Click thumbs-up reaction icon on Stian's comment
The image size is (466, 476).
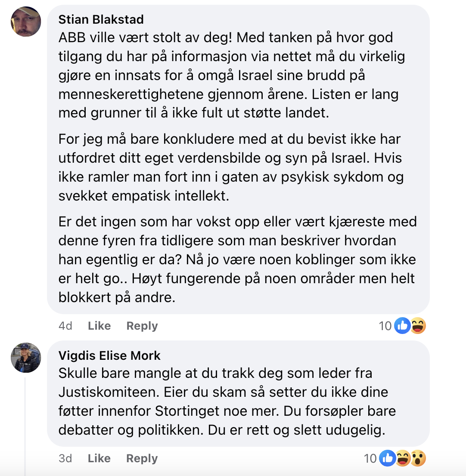[x=402, y=326]
